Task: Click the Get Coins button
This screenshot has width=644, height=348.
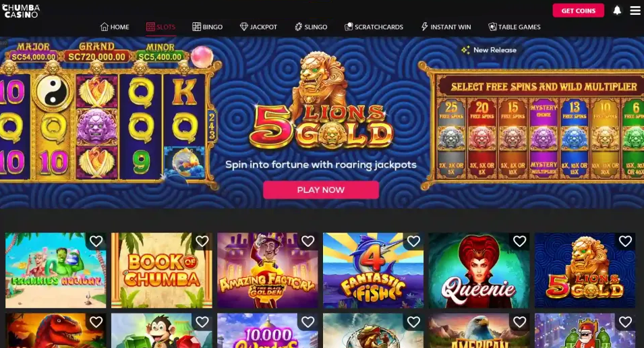Action: (579, 11)
